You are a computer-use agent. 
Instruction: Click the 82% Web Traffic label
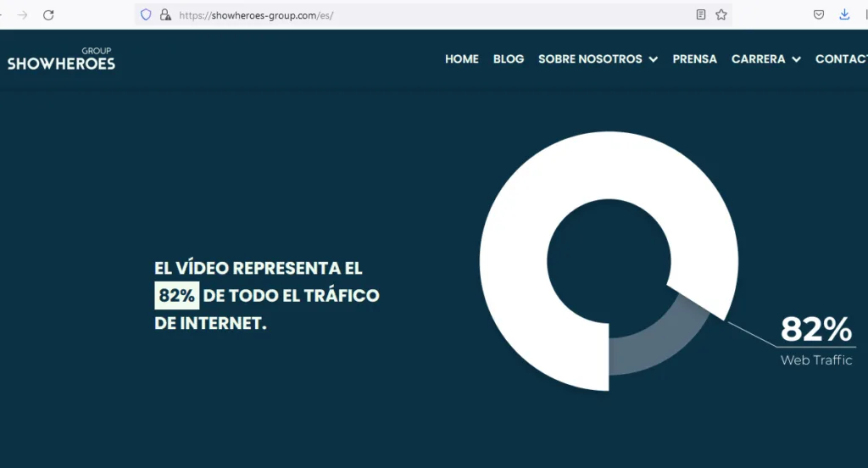pos(815,341)
